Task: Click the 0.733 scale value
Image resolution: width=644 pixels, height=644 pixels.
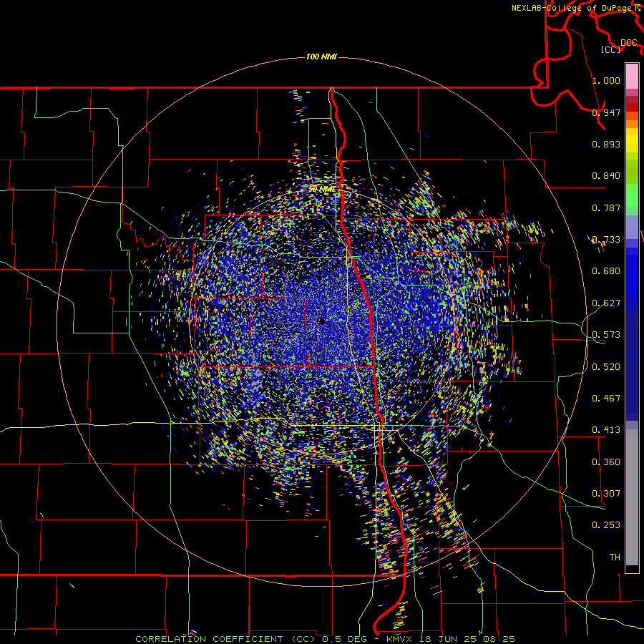Action: point(606,240)
